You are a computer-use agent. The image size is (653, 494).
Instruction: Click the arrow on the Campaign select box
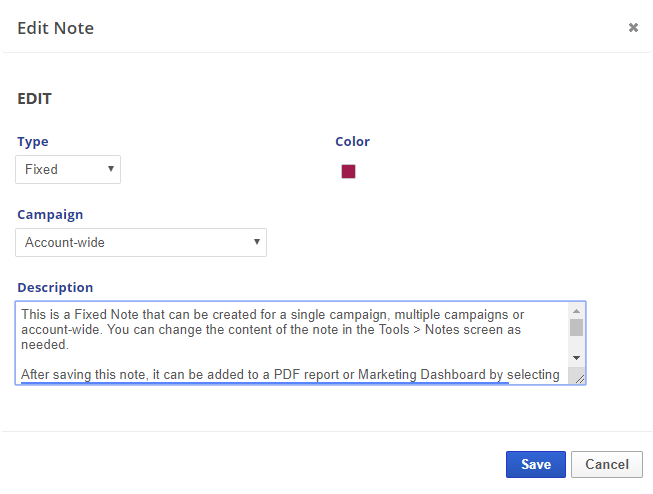click(x=257, y=242)
